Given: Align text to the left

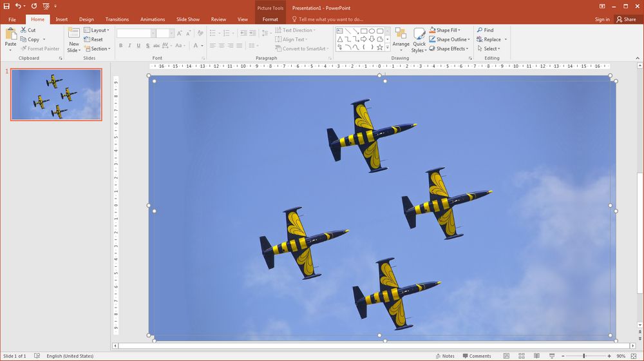Looking at the screenshot, I should tap(213, 46).
